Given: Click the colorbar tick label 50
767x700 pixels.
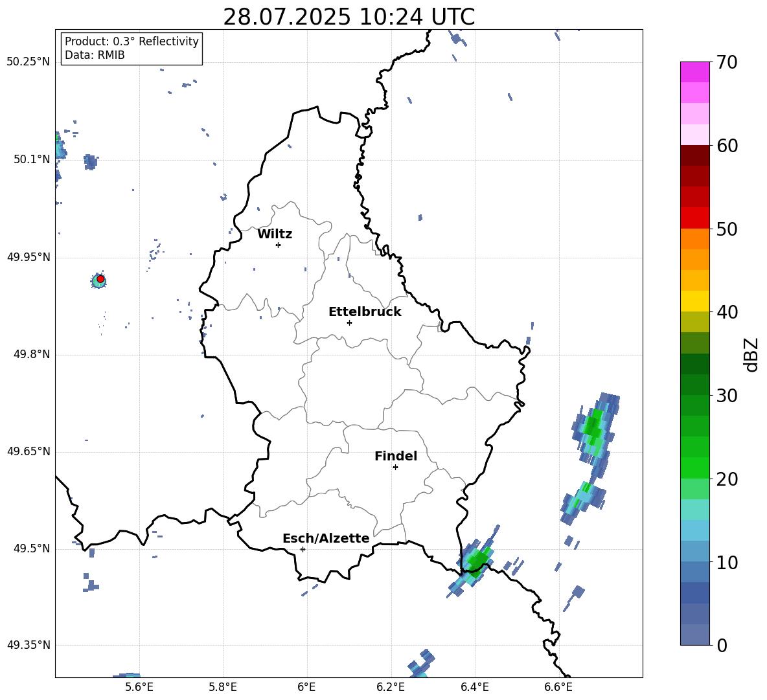Looking at the screenshot, I should tap(726, 229).
